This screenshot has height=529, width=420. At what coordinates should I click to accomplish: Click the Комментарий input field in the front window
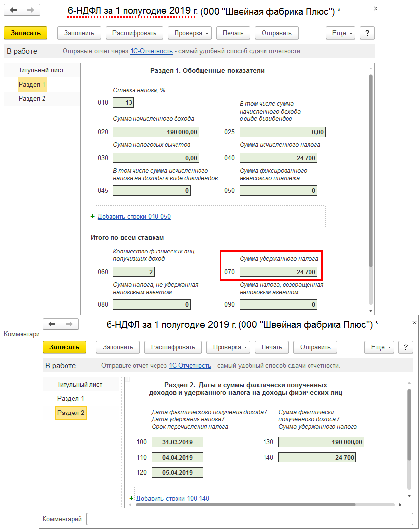(x=249, y=519)
